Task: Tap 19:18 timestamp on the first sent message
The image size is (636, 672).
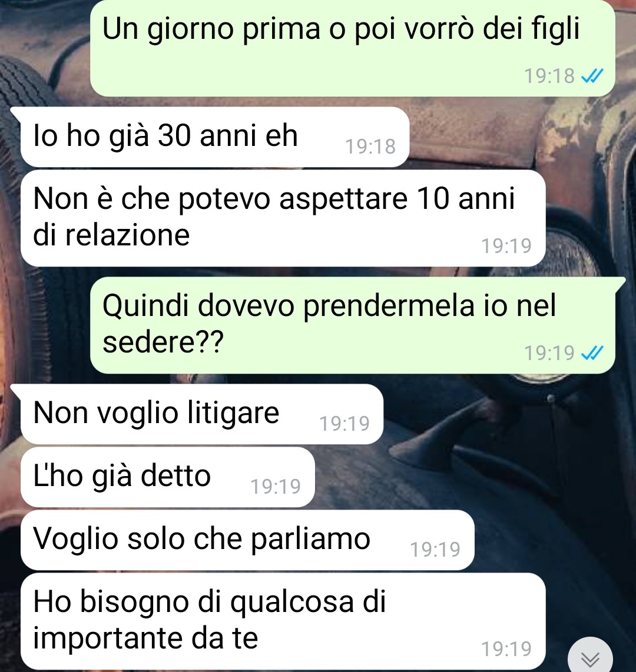Action: (x=549, y=76)
